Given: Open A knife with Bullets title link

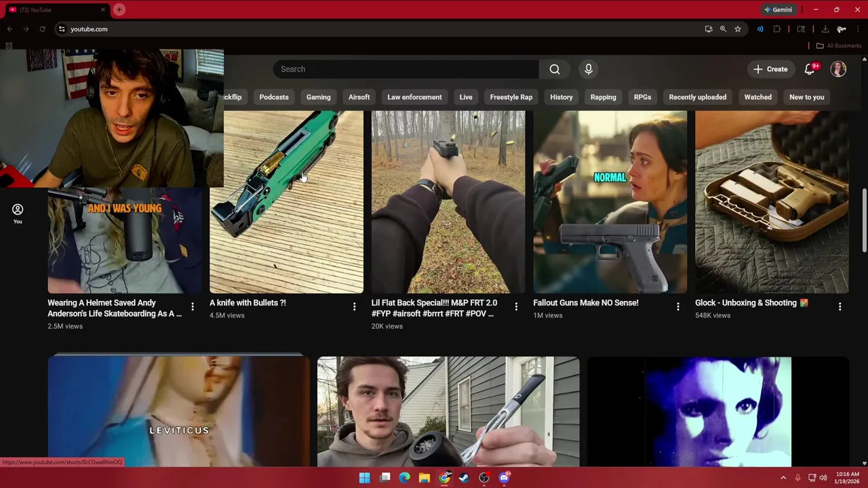Looking at the screenshot, I should (x=248, y=303).
